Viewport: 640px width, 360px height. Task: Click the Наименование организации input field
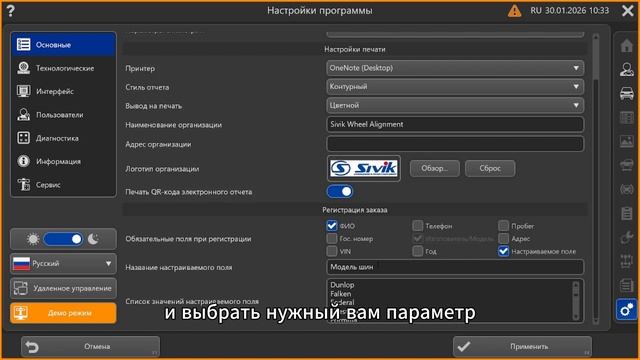(x=455, y=124)
